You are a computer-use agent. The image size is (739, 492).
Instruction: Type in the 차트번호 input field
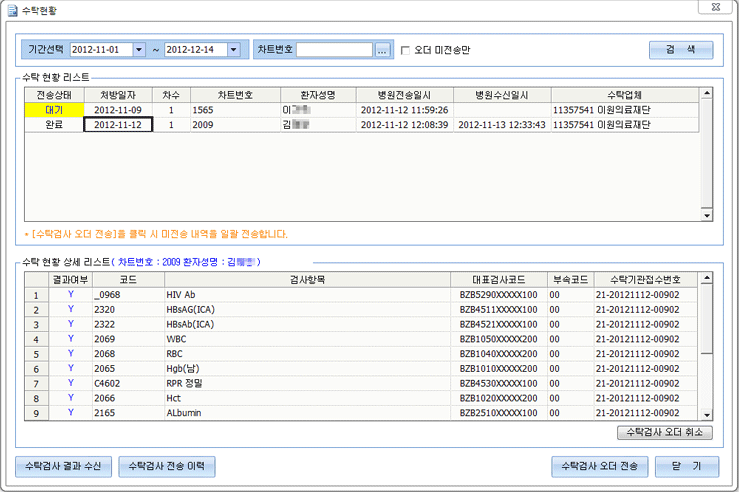point(335,50)
